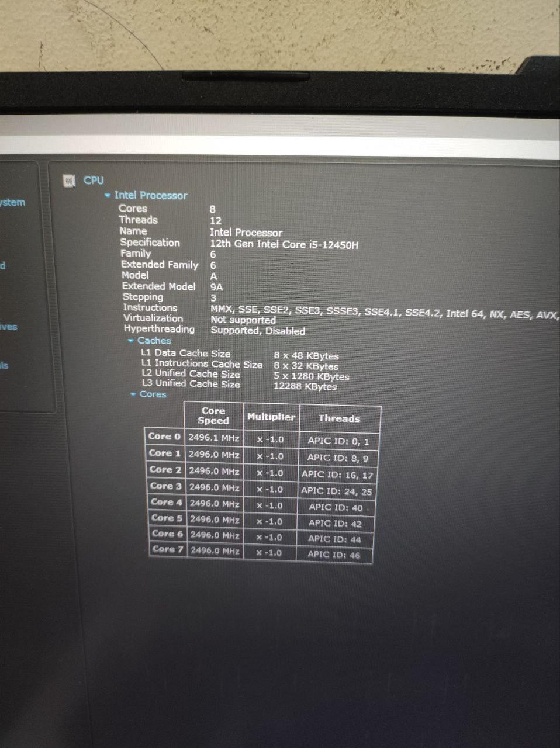Click Core 4 APIC ID 40 cell
The height and width of the screenshot is (748, 560).
pos(336,507)
